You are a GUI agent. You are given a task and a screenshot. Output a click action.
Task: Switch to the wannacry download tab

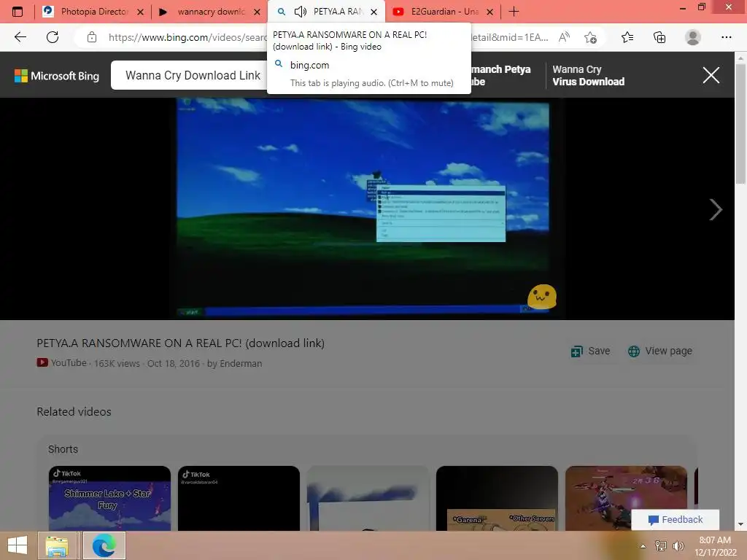[210, 12]
